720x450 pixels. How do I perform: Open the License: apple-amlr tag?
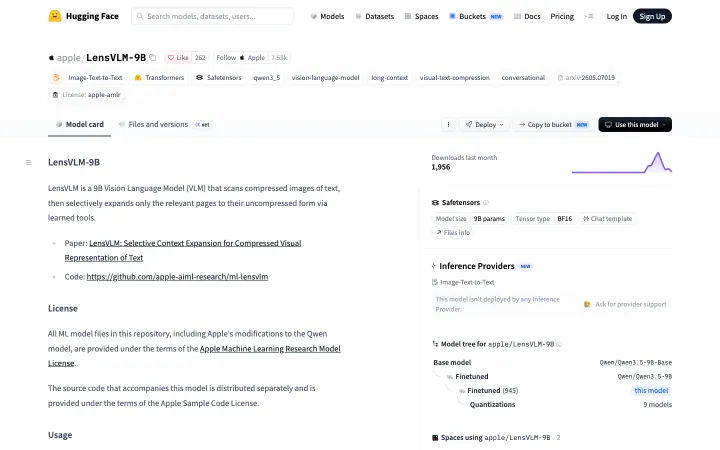(x=87, y=95)
